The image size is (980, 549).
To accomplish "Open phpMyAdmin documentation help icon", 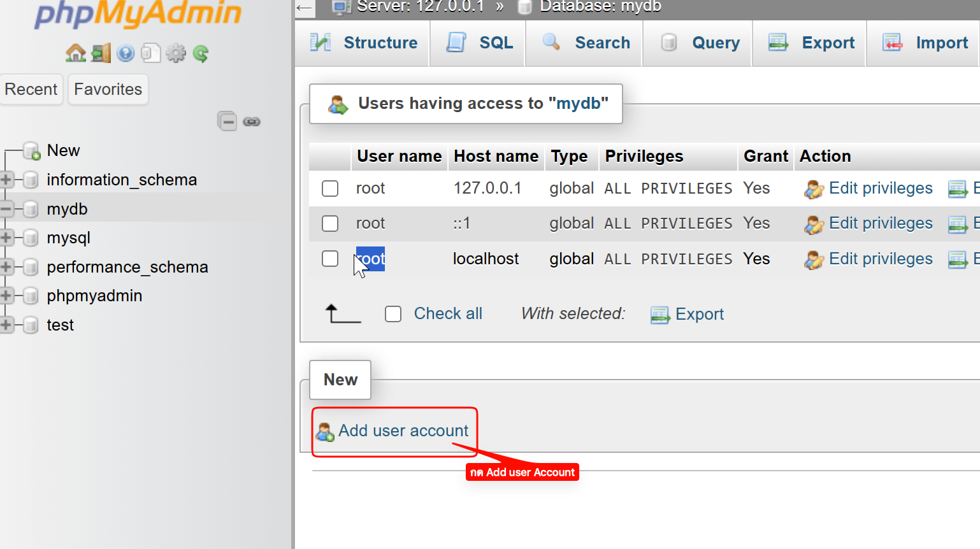I will [126, 53].
